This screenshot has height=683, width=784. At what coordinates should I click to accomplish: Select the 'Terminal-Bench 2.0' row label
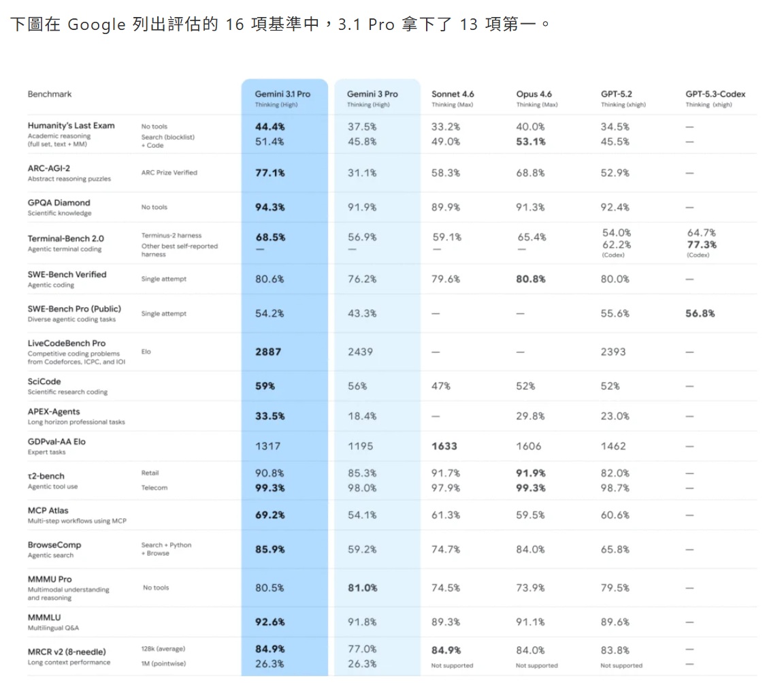[x=65, y=238]
